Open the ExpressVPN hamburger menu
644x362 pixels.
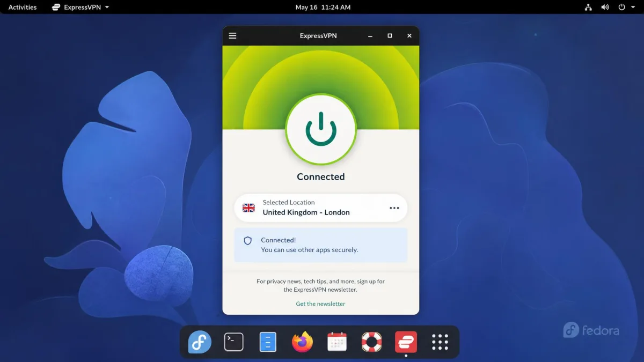tap(232, 36)
